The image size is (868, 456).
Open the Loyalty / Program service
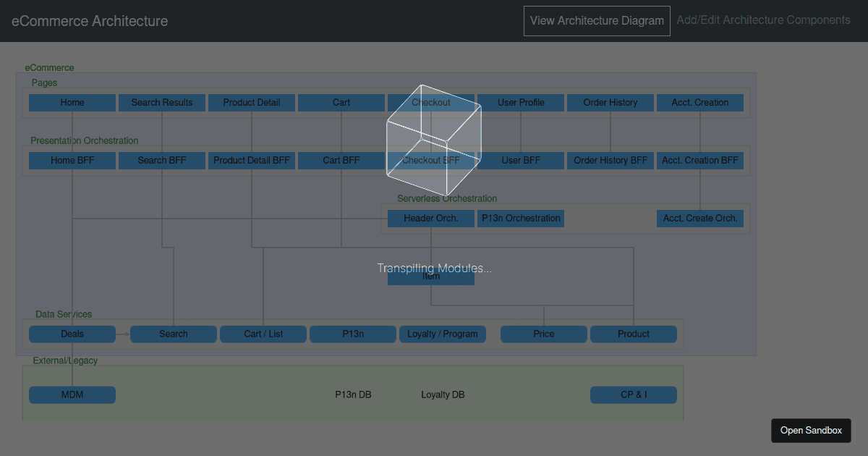point(442,334)
